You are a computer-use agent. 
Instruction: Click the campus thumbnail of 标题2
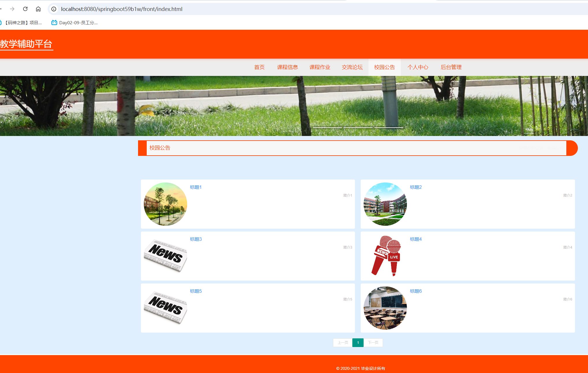pyautogui.click(x=385, y=204)
